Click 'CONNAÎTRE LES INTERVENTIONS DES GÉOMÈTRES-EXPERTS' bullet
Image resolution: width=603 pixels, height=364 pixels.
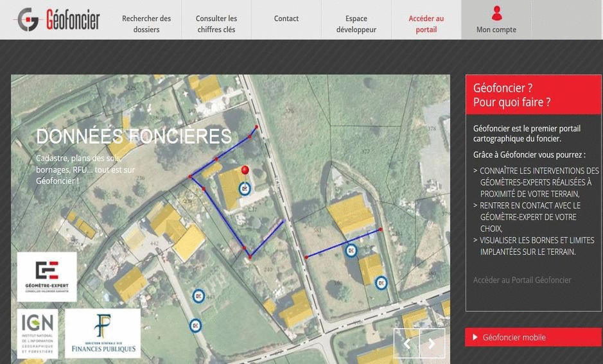pos(536,182)
